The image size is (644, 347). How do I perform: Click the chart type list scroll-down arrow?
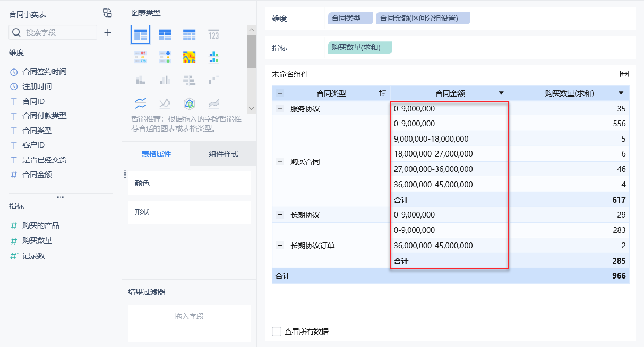tap(252, 109)
